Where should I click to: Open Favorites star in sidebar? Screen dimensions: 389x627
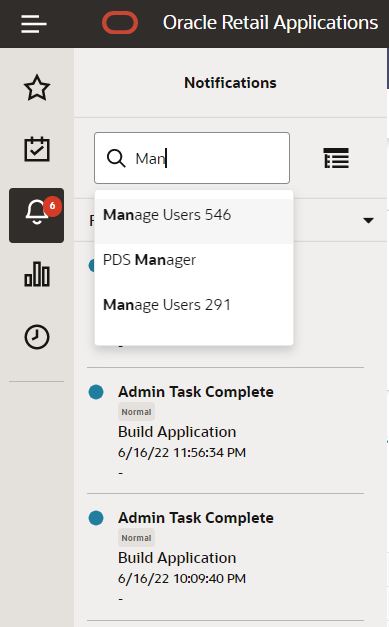pyautogui.click(x=37, y=88)
